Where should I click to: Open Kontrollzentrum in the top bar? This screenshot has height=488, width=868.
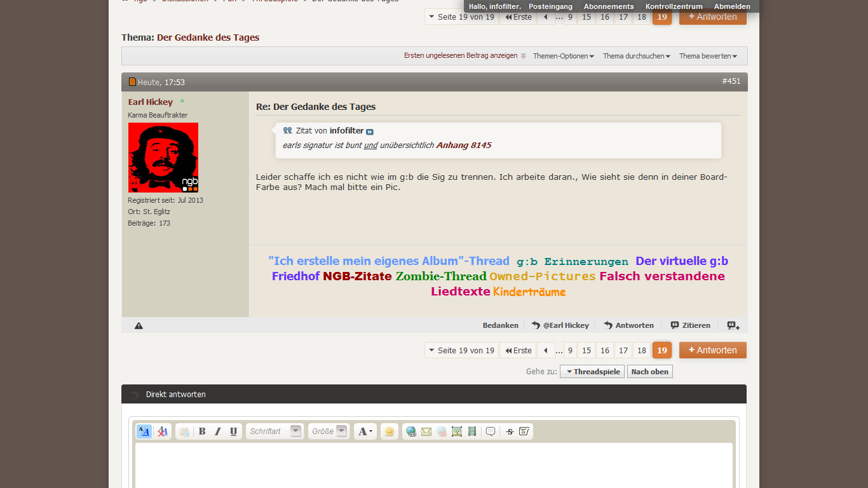coord(674,6)
